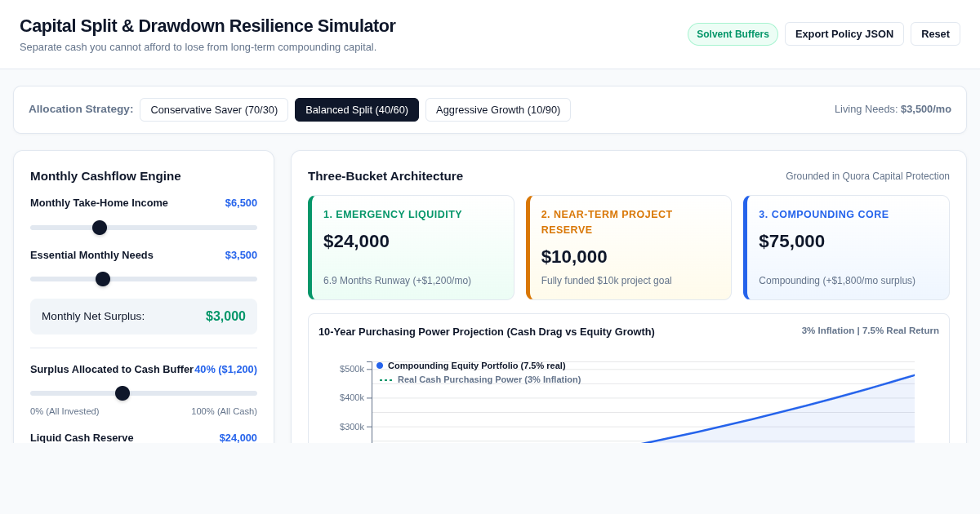This screenshot has width=980, height=514.
Task: Adjust Surplus Allocated to Cash Buffer slider
Action: (x=144, y=393)
